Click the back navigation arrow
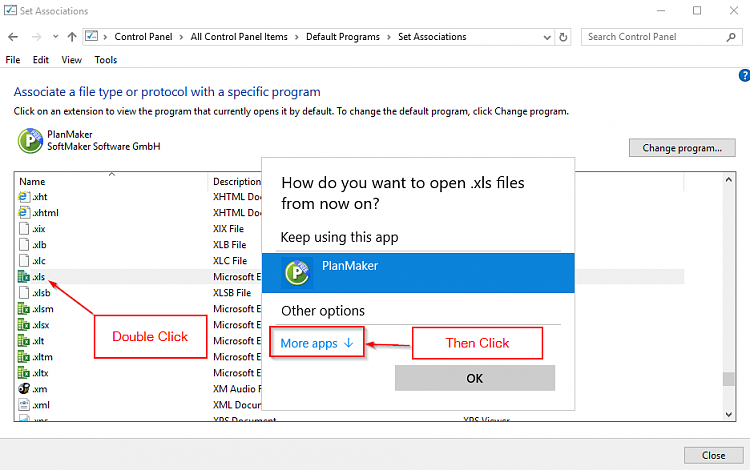 (14, 37)
